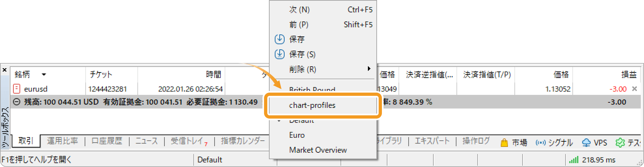The width and height of the screenshot is (644, 167).
Task: Click the シグナル signals icon
Action: tap(540, 143)
